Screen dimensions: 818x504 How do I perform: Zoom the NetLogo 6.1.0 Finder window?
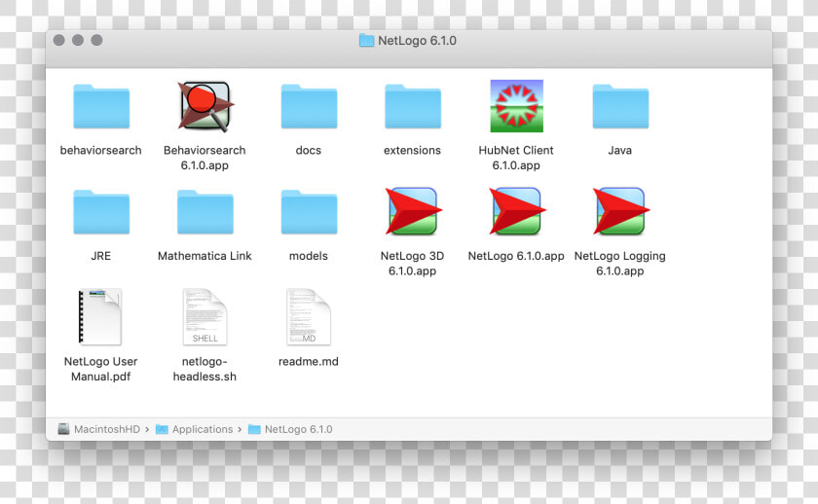point(96,40)
